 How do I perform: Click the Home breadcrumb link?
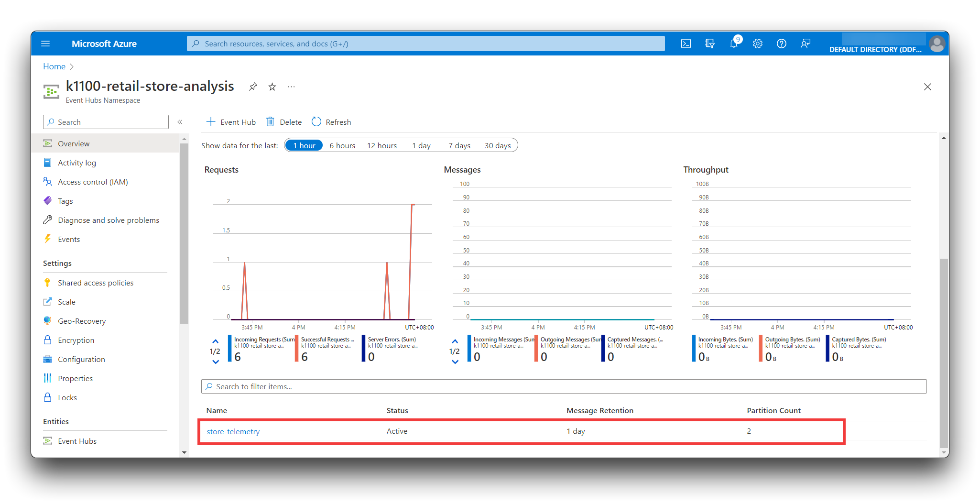point(54,66)
